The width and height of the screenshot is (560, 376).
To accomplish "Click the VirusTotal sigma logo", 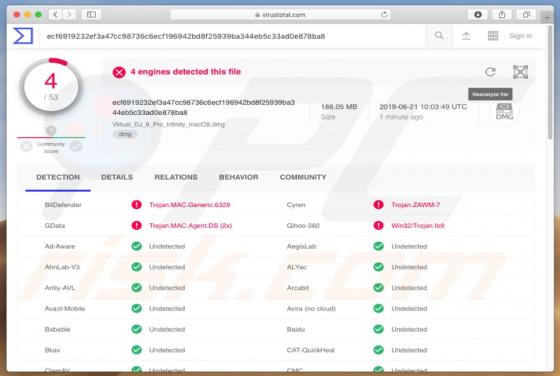I will [x=23, y=36].
